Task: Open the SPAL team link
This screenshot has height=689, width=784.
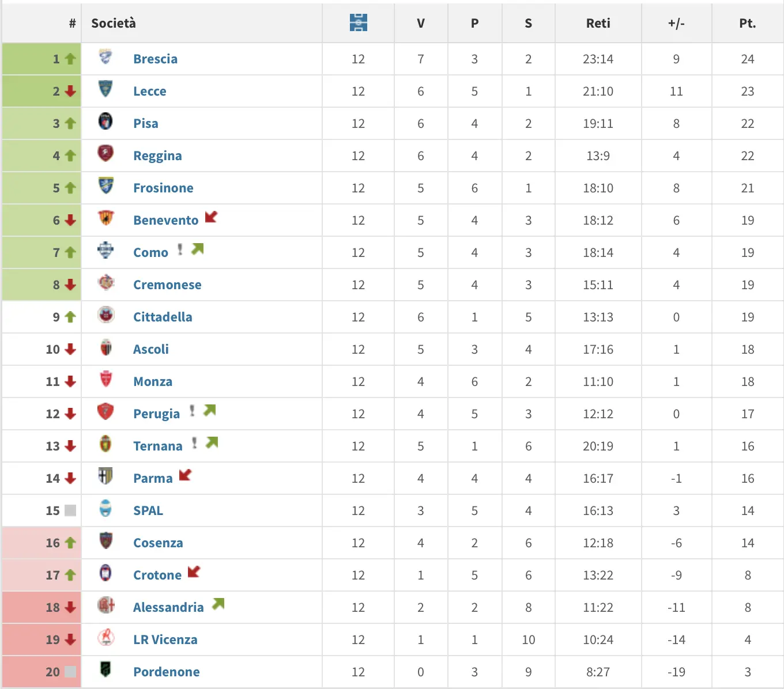Action: (148, 510)
